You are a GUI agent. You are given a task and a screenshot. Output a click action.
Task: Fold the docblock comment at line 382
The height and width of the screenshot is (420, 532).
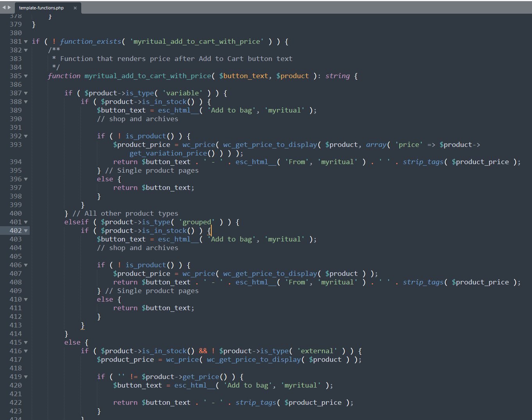(x=26, y=50)
